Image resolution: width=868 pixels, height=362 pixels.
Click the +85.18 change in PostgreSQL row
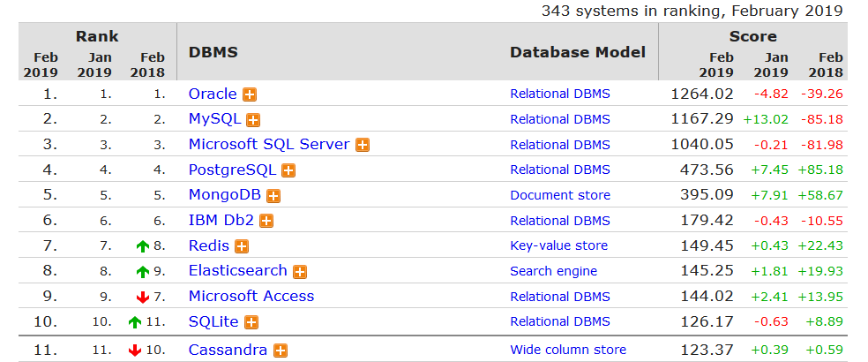(x=820, y=170)
